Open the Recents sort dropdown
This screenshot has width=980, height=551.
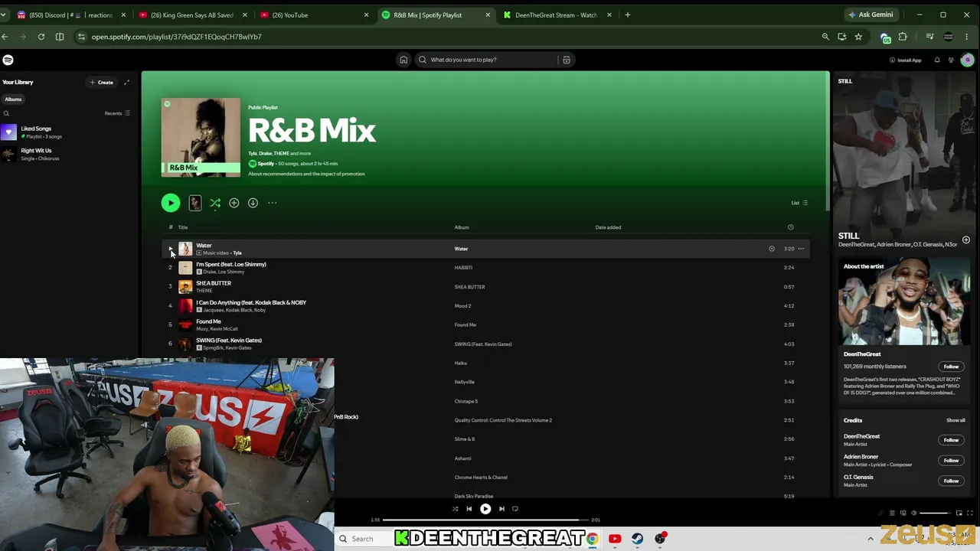tap(117, 113)
